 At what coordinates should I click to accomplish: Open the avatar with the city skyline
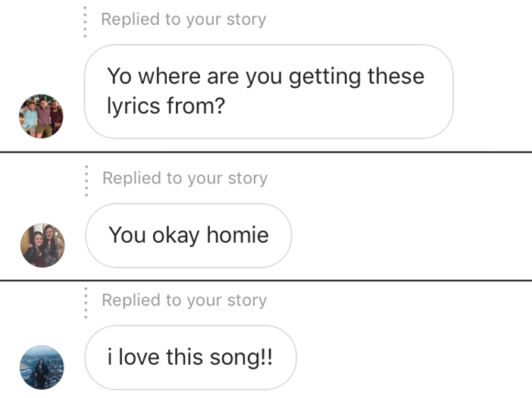tap(41, 368)
